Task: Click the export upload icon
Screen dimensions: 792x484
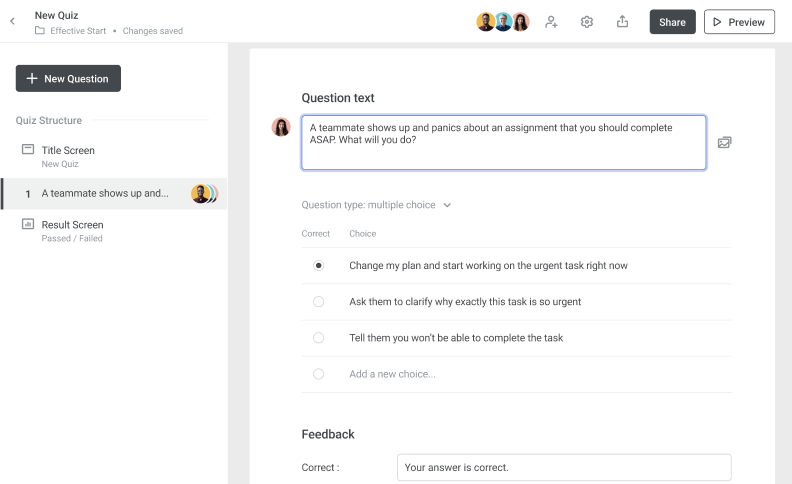Action: point(622,22)
